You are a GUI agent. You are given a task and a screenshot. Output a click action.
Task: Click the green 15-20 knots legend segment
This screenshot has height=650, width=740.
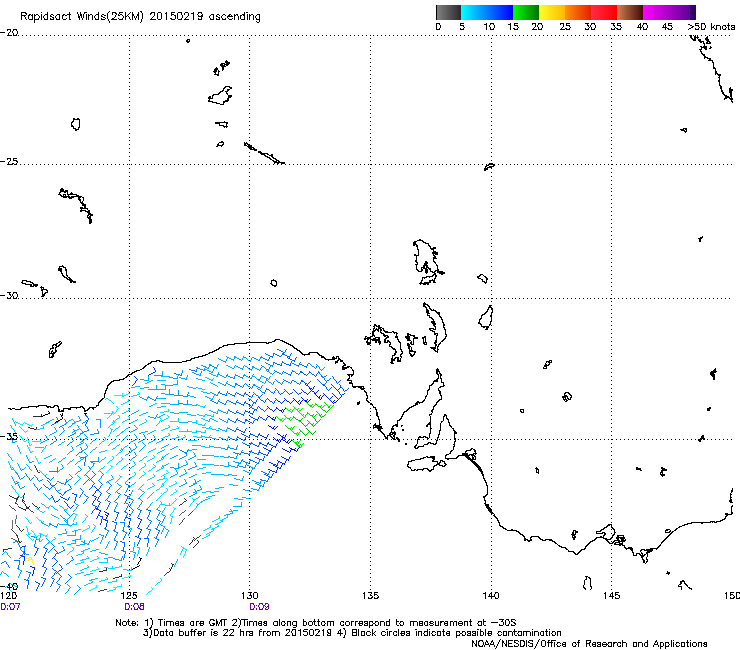[x=526, y=12]
